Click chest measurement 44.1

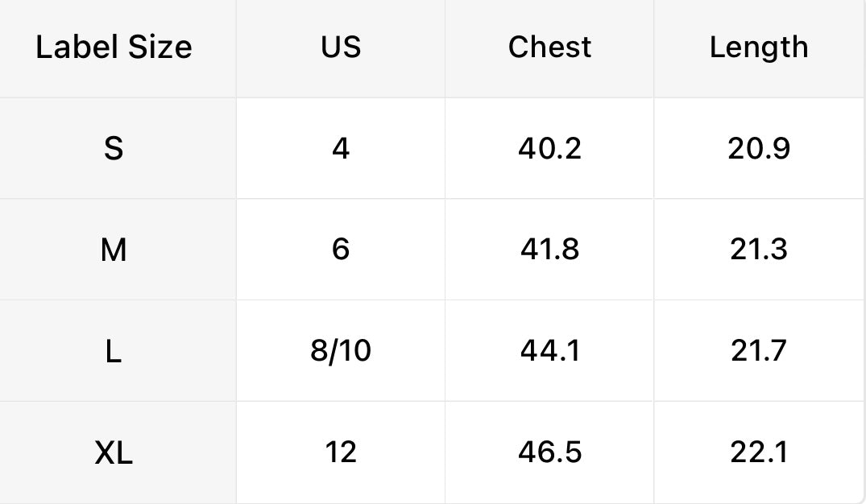(549, 351)
